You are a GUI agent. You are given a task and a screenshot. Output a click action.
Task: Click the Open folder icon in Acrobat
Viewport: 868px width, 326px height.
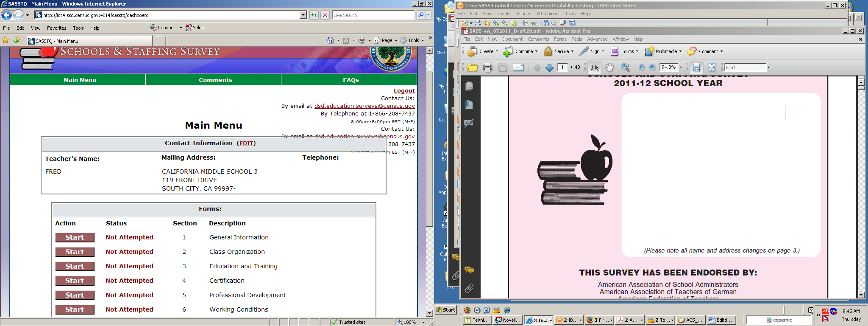(x=472, y=67)
